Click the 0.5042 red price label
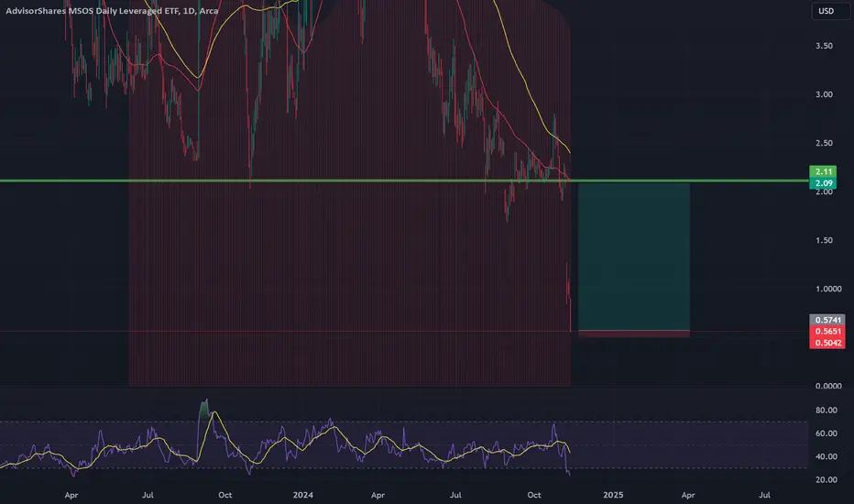The width and height of the screenshot is (854, 504). pos(827,343)
